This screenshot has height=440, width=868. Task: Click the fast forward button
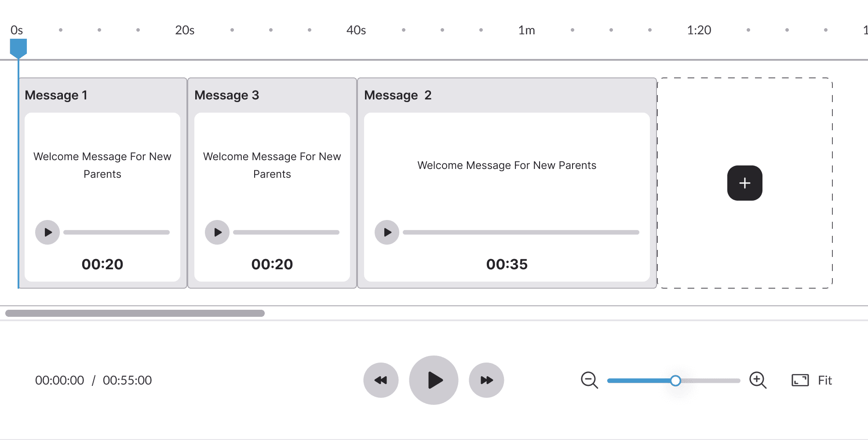486,380
